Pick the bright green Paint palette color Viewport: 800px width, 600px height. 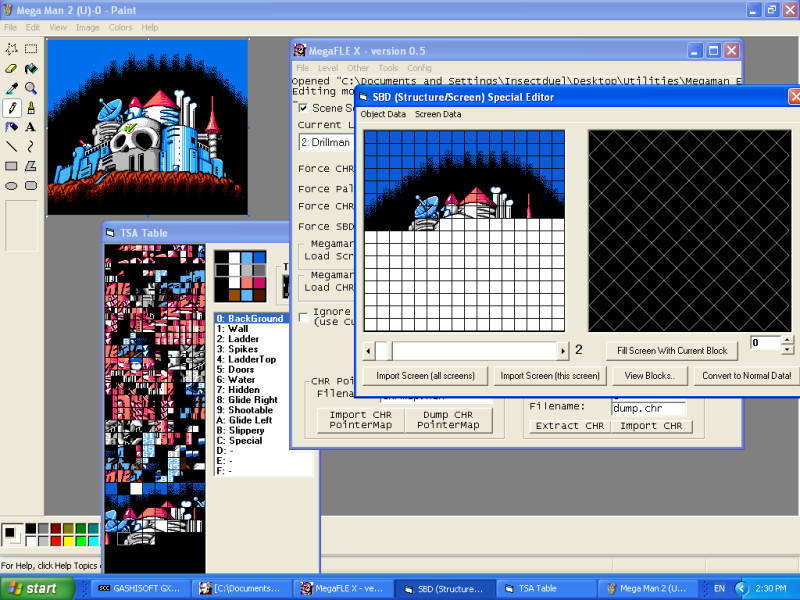81,541
